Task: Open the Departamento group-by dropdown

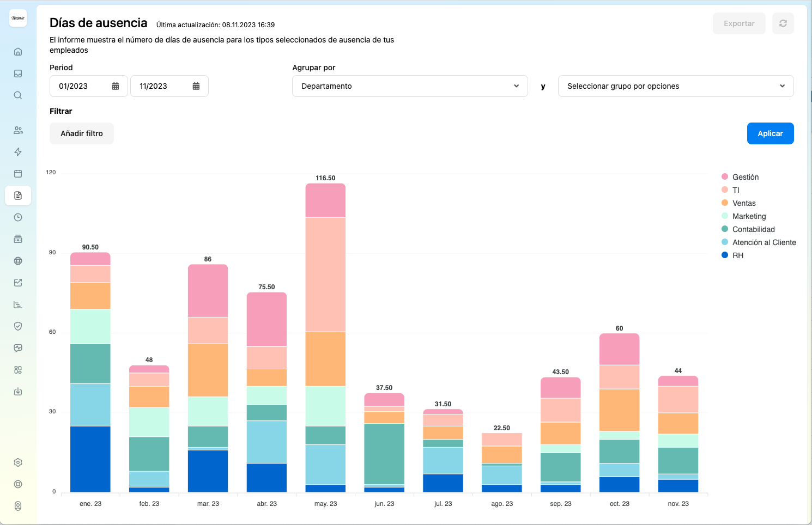Action: click(x=410, y=86)
